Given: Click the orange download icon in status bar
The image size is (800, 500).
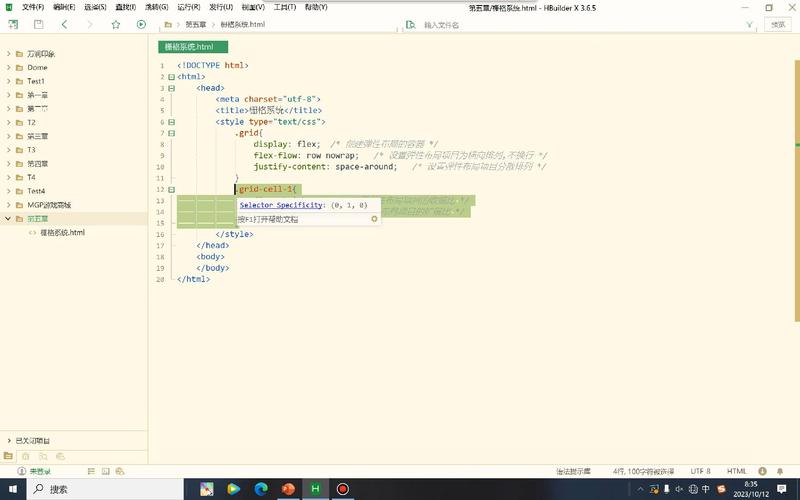Looking at the screenshot, I should [x=762, y=471].
